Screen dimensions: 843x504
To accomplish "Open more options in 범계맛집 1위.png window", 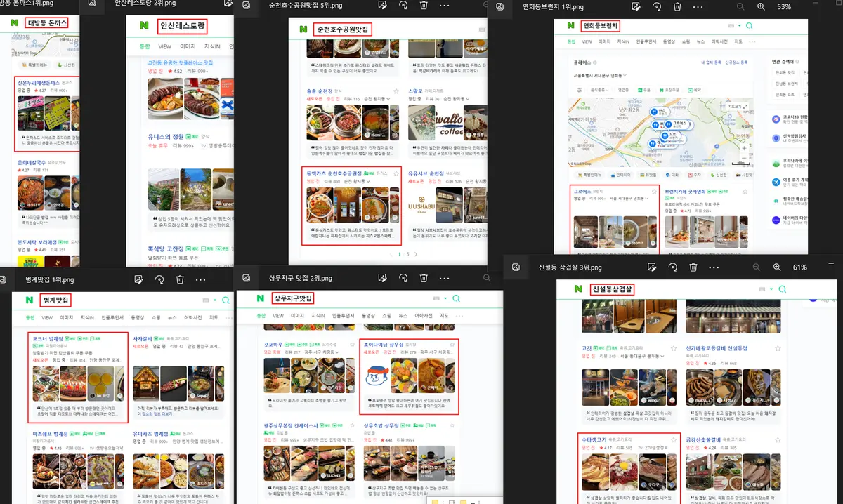I will coord(201,279).
